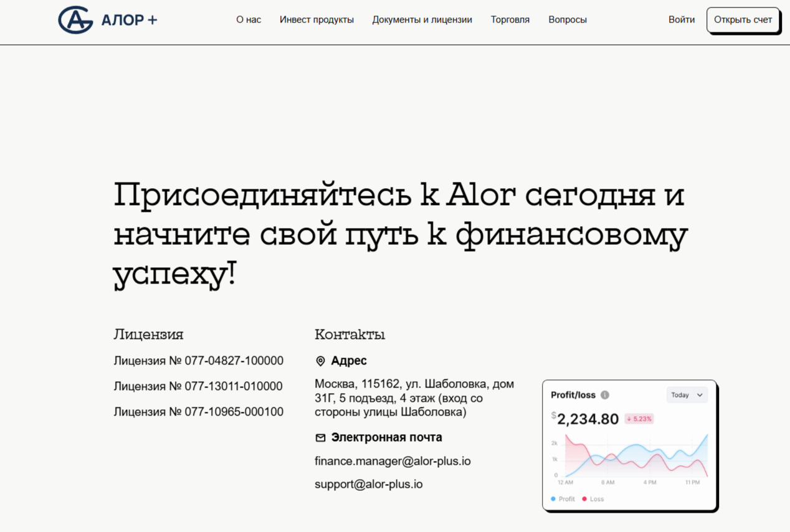Click the dollar sign before 2,234.80
The image size is (790, 532).
click(555, 416)
